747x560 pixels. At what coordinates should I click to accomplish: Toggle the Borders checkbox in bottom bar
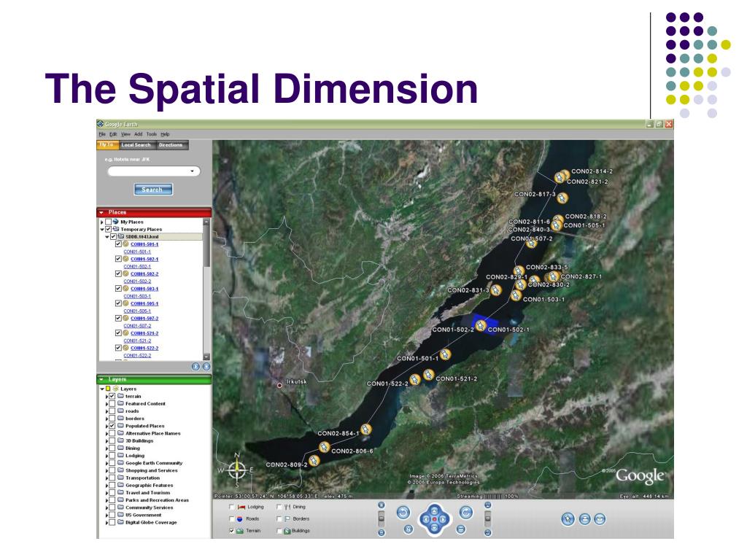[279, 519]
